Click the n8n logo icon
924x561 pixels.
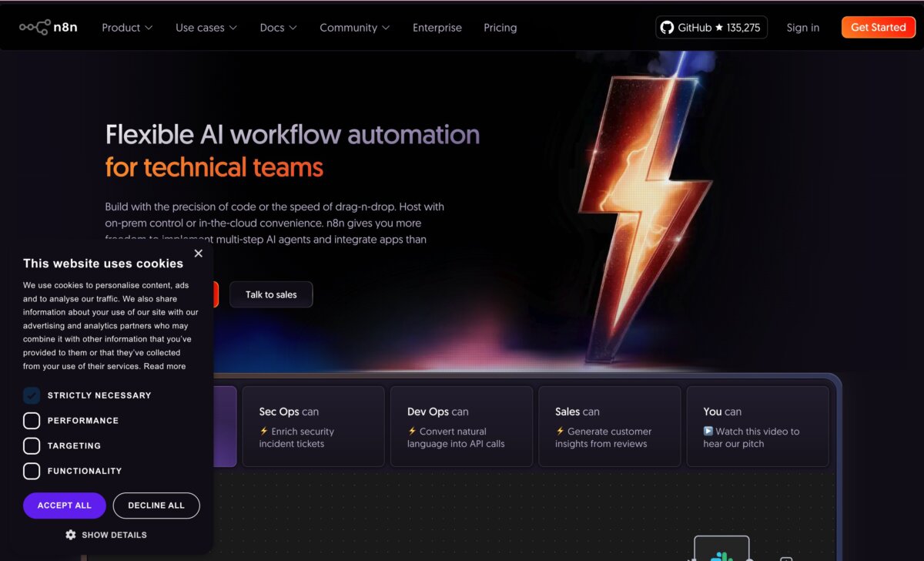pos(35,27)
